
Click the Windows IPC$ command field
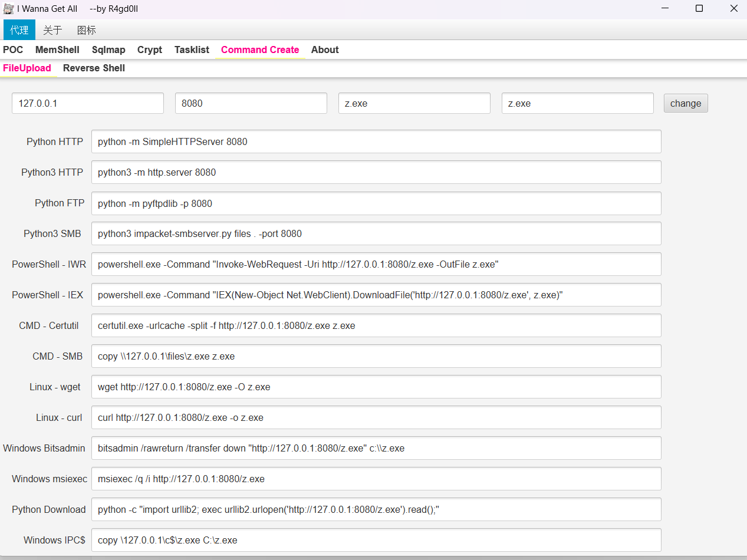point(376,540)
